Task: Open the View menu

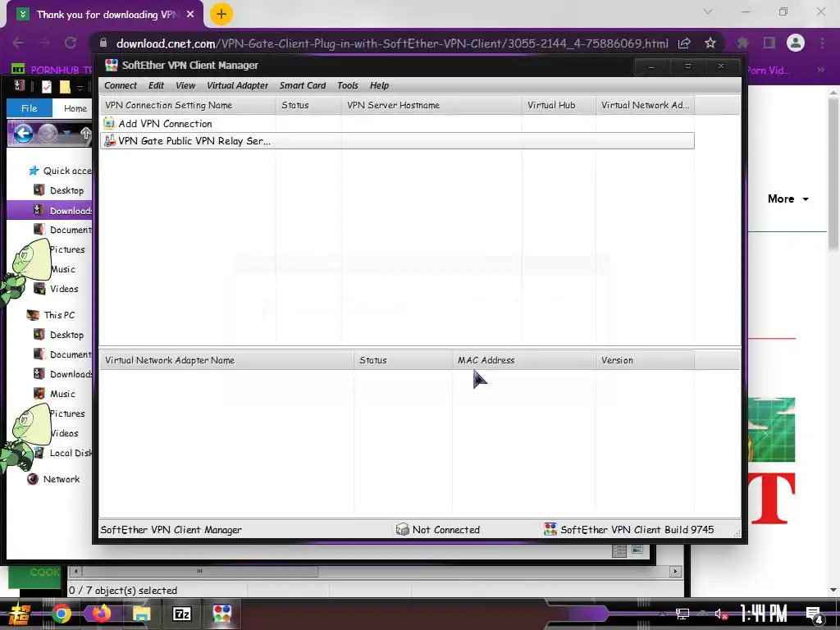Action: tap(185, 85)
